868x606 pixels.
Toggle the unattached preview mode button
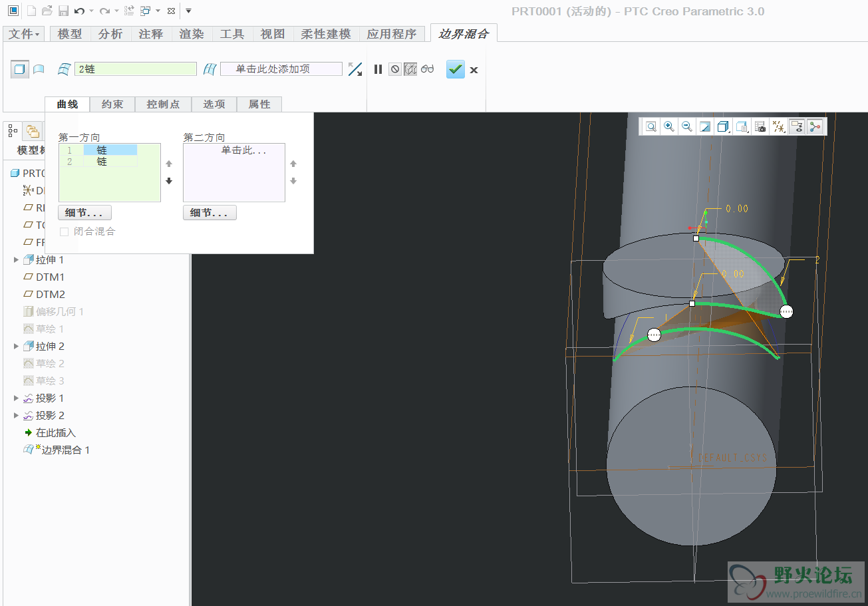(x=410, y=69)
